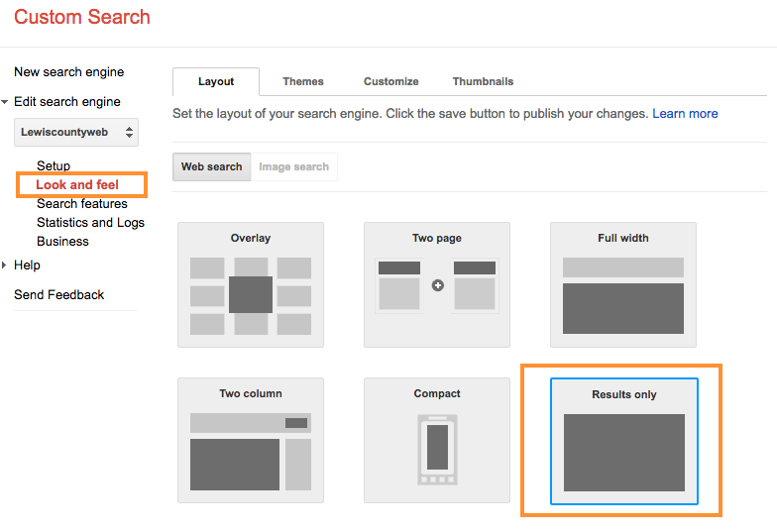Open the Learn more link
Screen dimensions: 777x532
tap(685, 114)
